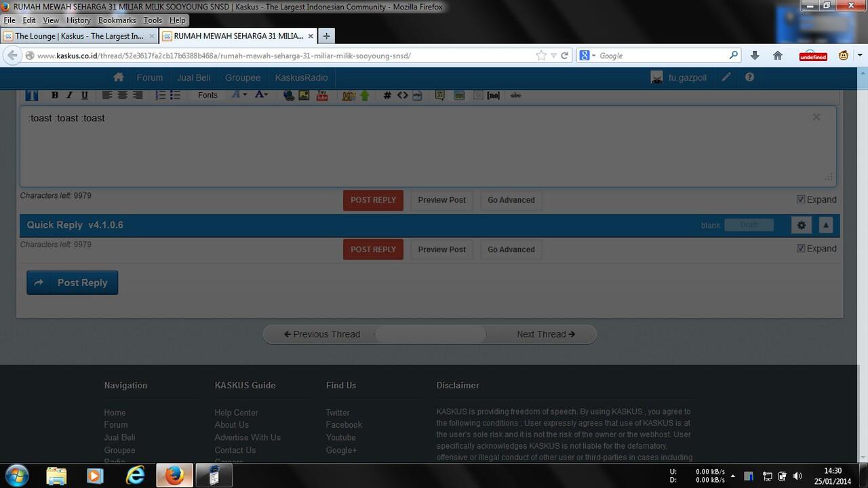Go to Previous Thread
This screenshot has width=868, height=488.
[x=322, y=334]
